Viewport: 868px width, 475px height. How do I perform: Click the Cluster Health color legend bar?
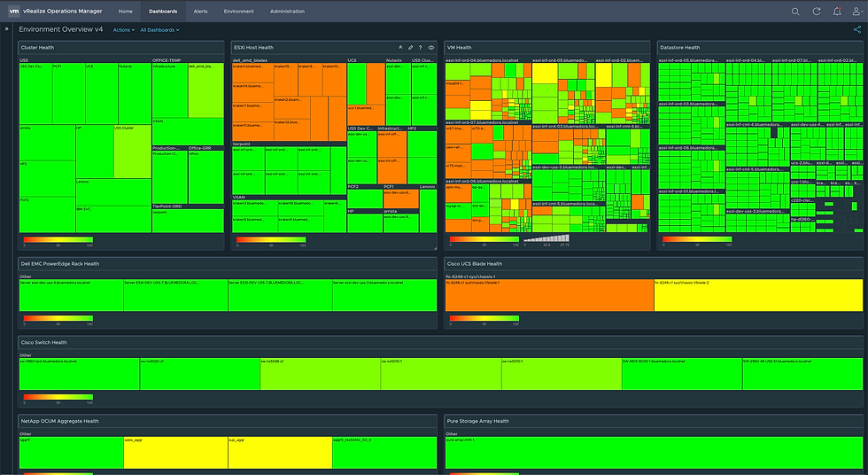click(x=58, y=239)
